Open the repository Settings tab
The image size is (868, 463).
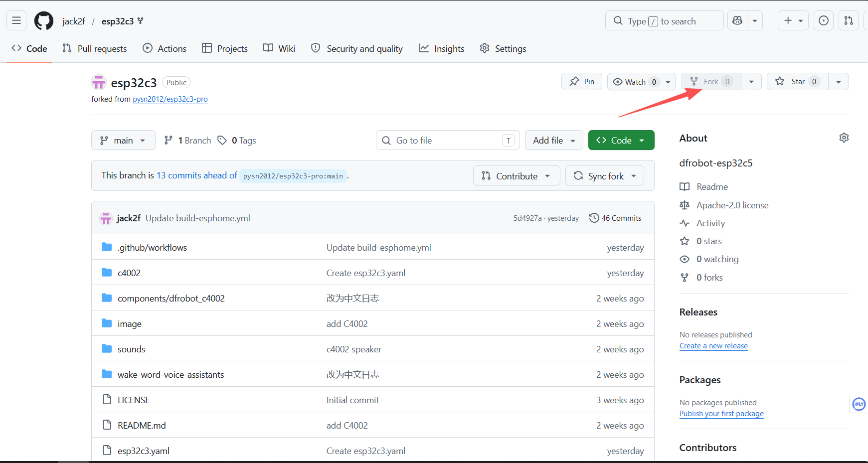(x=503, y=48)
